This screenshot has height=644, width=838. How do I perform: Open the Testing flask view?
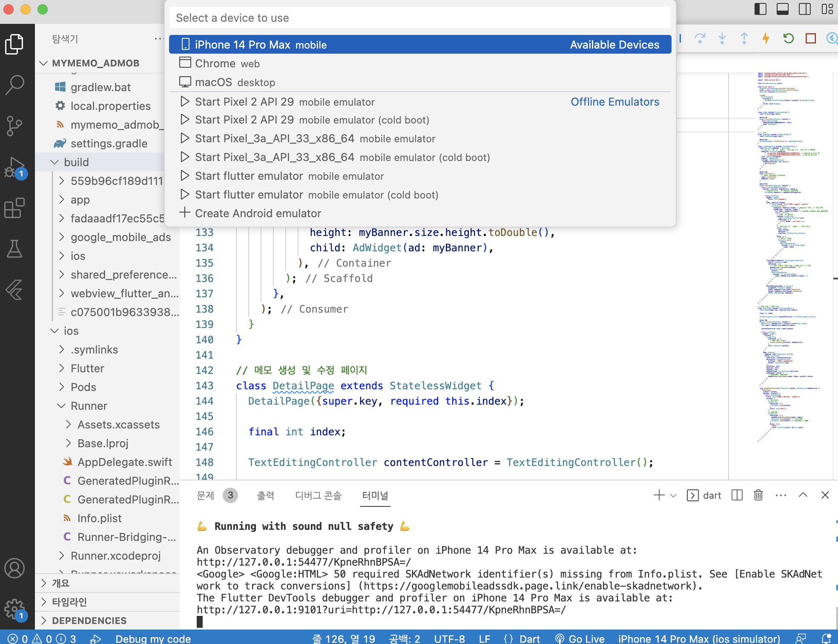(14, 249)
